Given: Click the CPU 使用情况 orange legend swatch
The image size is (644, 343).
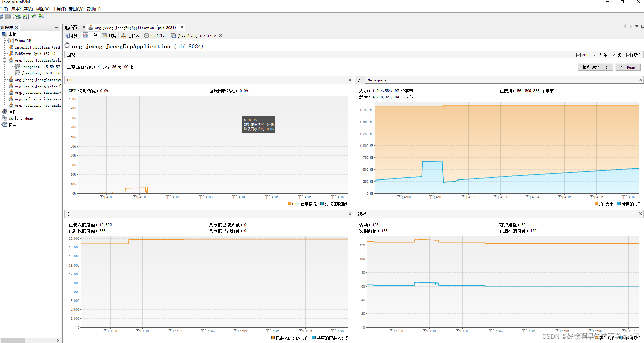Looking at the screenshot, I should tap(289, 204).
